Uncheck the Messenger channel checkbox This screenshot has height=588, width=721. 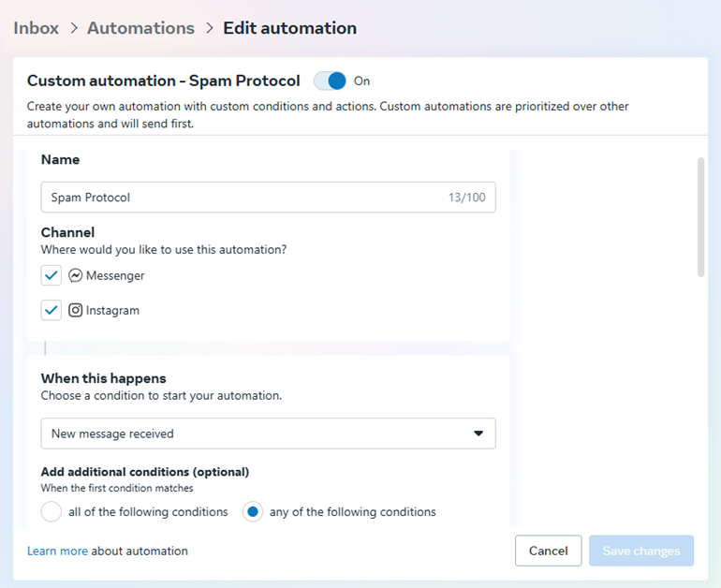tap(51, 275)
